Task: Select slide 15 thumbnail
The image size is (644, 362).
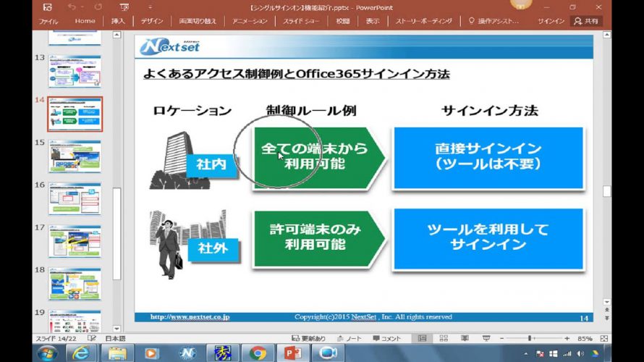Action: point(75,156)
